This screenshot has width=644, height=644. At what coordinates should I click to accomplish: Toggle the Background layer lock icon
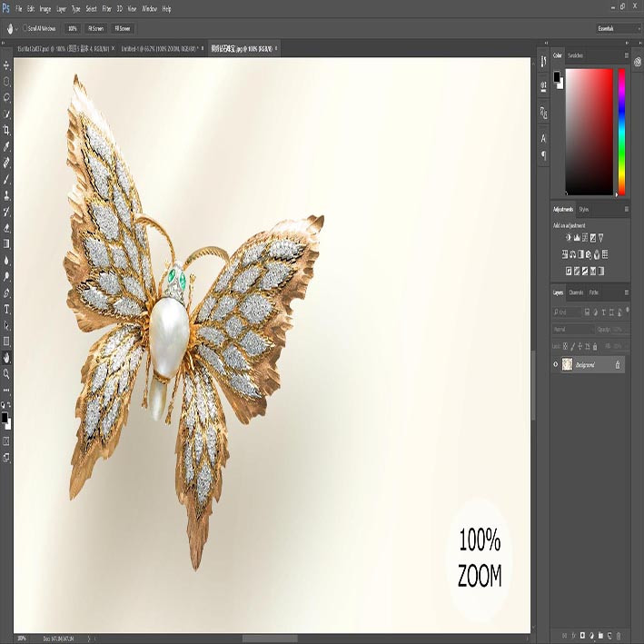pos(618,365)
